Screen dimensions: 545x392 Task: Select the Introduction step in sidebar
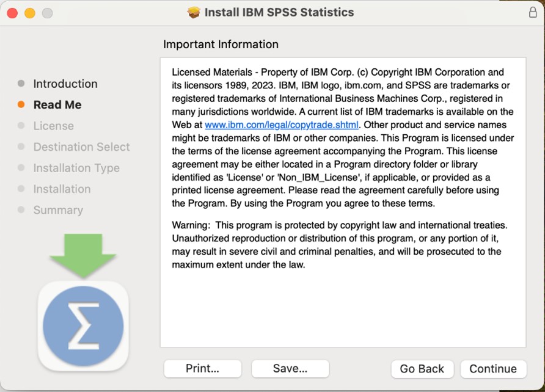pos(65,84)
